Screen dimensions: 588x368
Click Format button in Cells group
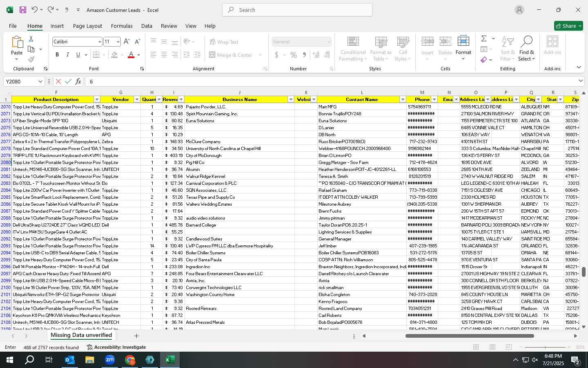click(463, 49)
